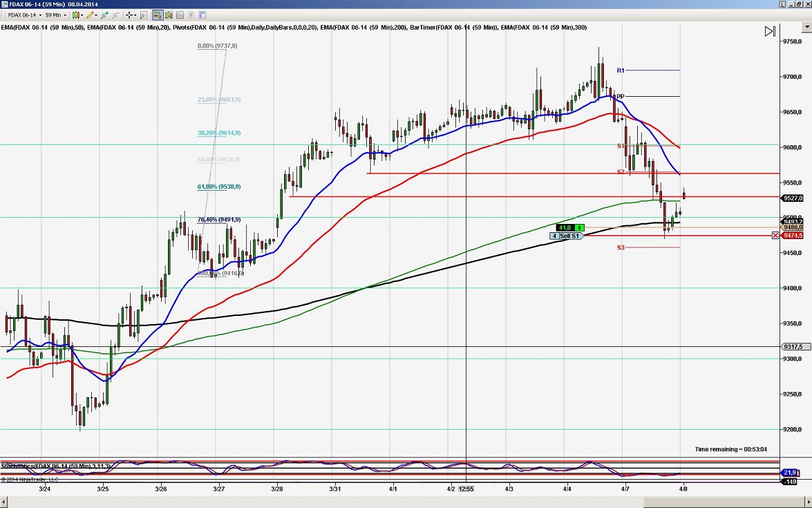The image size is (812, 508).
Task: Click the Strategies S icon
Action: point(191,15)
